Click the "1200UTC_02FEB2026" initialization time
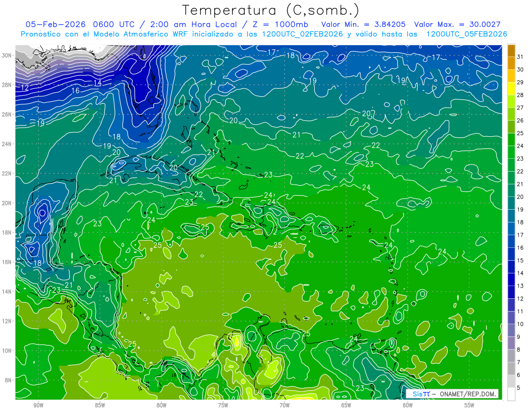 (302, 34)
